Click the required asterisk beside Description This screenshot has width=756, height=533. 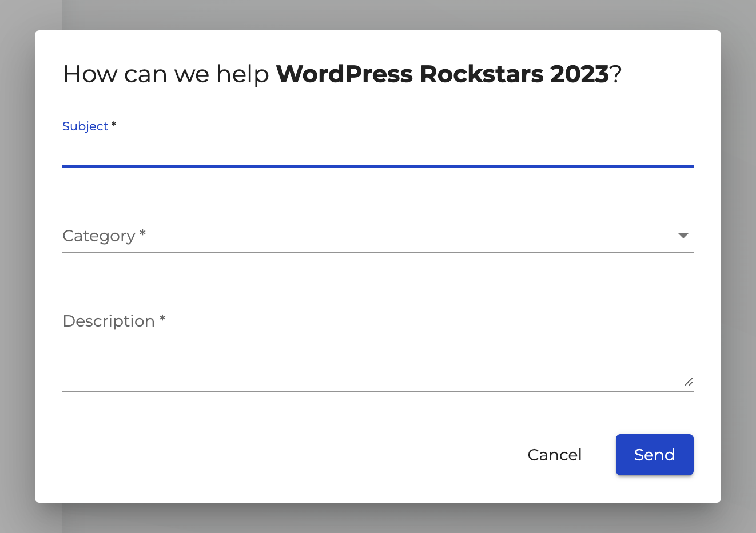(x=162, y=319)
